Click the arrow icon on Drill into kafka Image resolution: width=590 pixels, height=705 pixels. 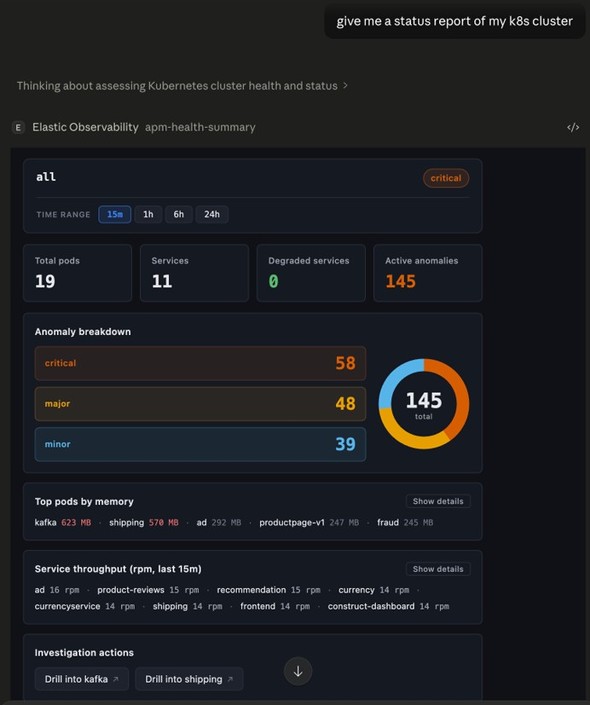(116, 679)
